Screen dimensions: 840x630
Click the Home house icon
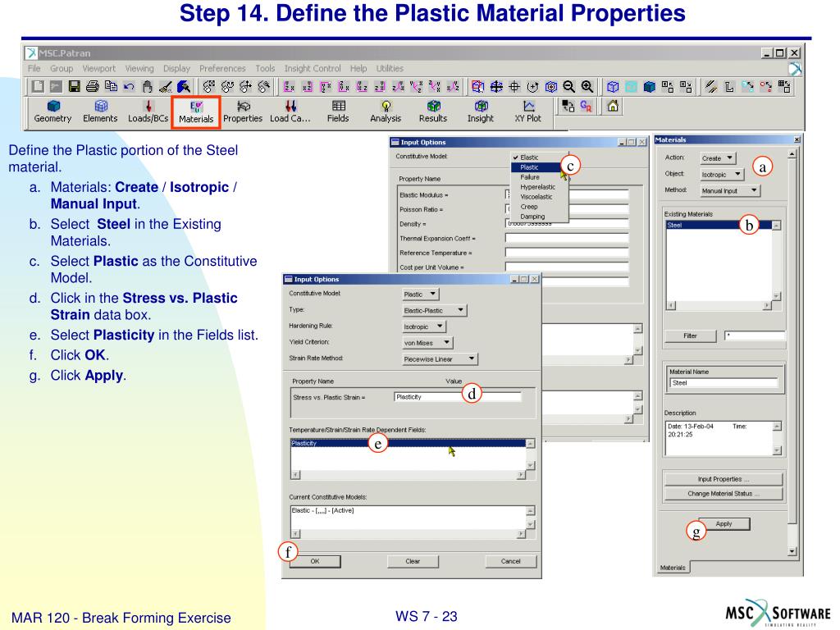pos(613,106)
